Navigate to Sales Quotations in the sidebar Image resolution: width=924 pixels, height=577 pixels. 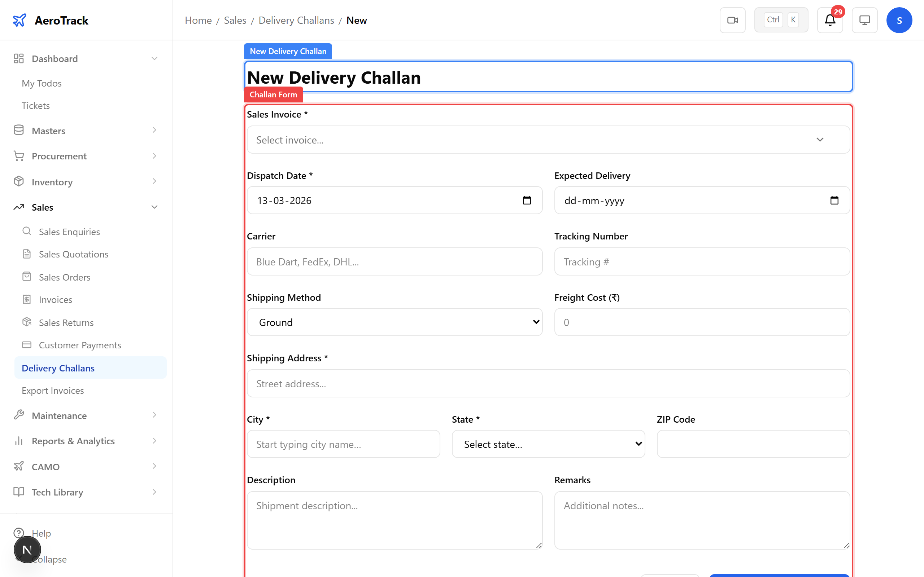click(x=73, y=254)
